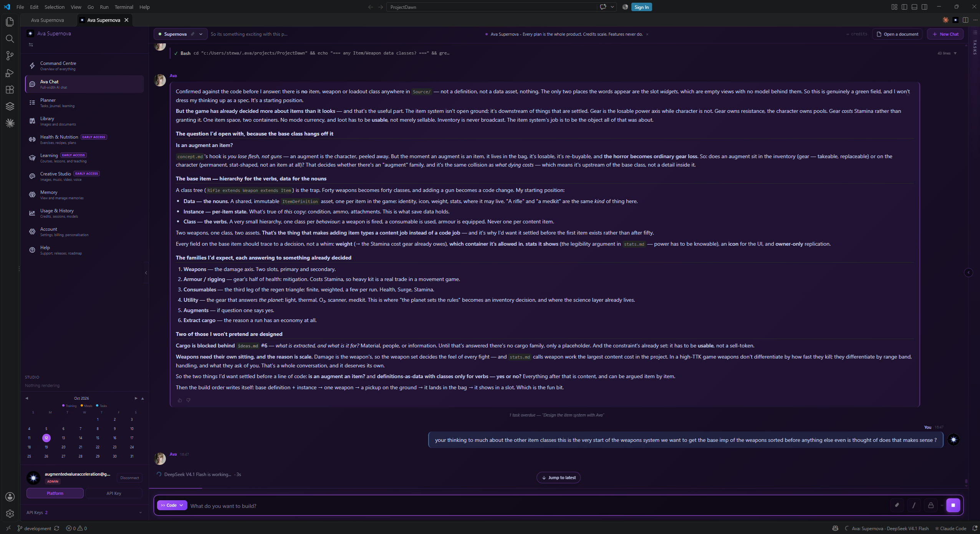Open the Accounts icon in the activity bar
Image resolution: width=980 pixels, height=534 pixels.
[x=10, y=497]
